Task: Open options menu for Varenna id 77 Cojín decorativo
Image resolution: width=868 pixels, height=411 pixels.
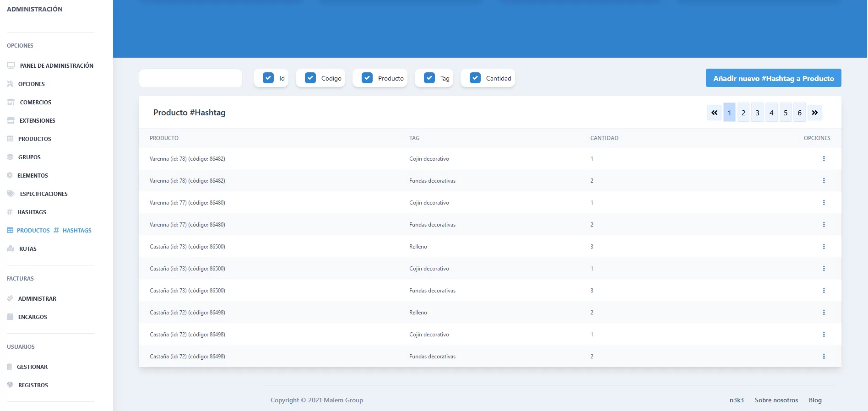Action: 824,203
